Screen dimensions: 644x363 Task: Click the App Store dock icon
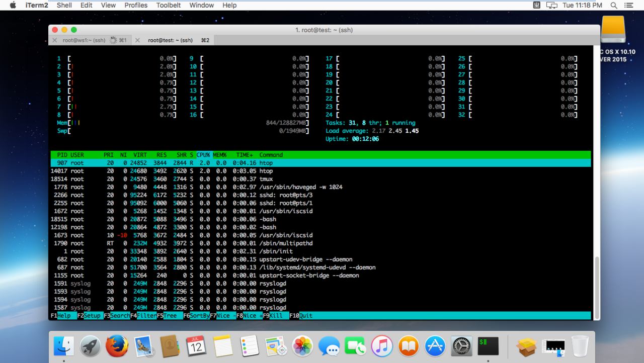(x=435, y=346)
